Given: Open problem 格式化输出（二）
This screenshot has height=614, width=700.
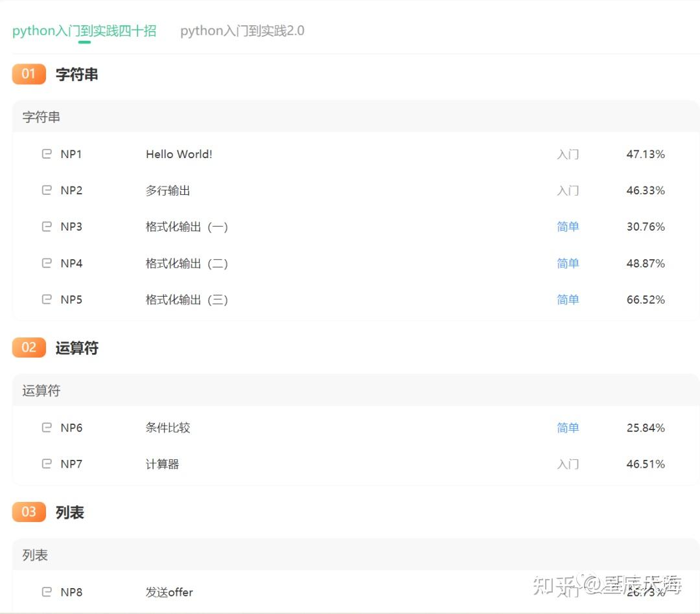Looking at the screenshot, I should [x=187, y=263].
